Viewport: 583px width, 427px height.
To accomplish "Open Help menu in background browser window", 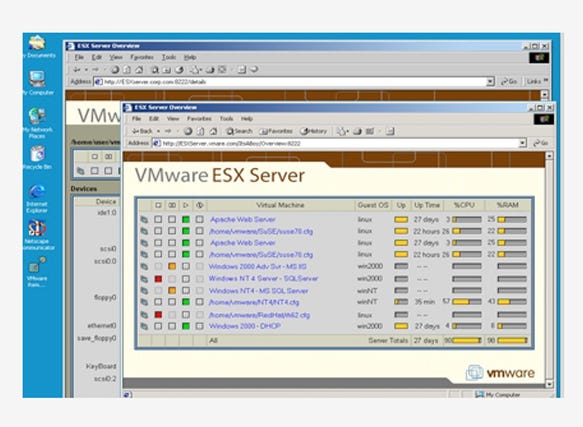I will point(190,57).
